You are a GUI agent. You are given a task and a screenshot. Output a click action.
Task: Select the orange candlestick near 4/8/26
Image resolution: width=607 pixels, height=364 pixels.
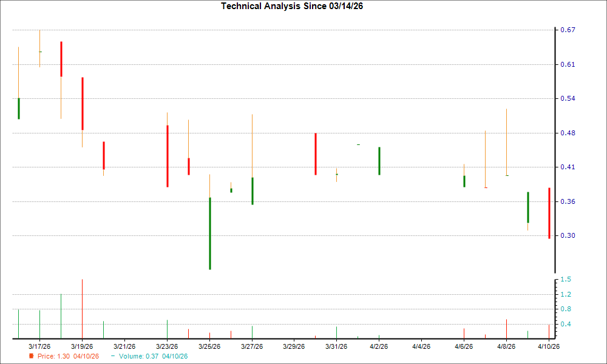coord(506,143)
